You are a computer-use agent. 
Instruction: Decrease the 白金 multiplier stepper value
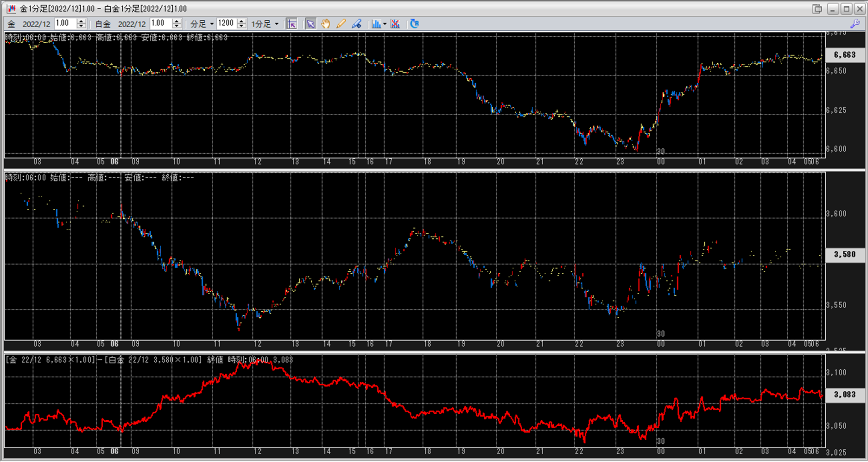[x=177, y=26]
